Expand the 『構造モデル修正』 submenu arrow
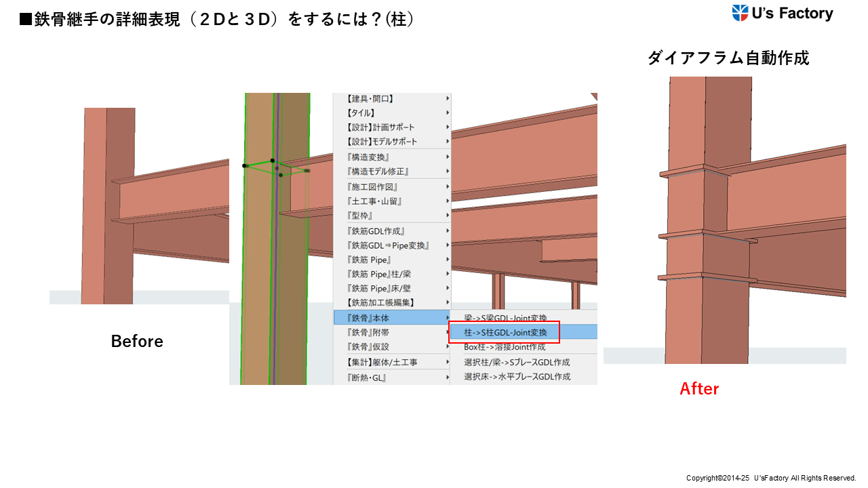Viewport: 868px width, 488px height. 448,172
